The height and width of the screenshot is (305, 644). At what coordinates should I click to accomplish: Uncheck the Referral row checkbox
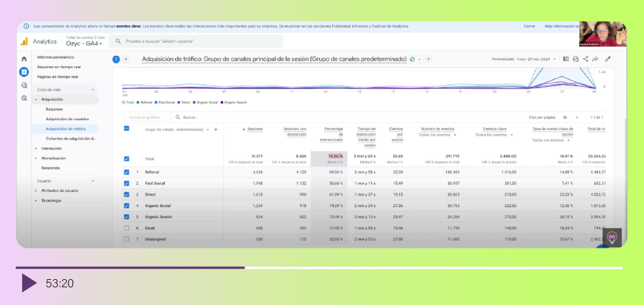[127, 172]
